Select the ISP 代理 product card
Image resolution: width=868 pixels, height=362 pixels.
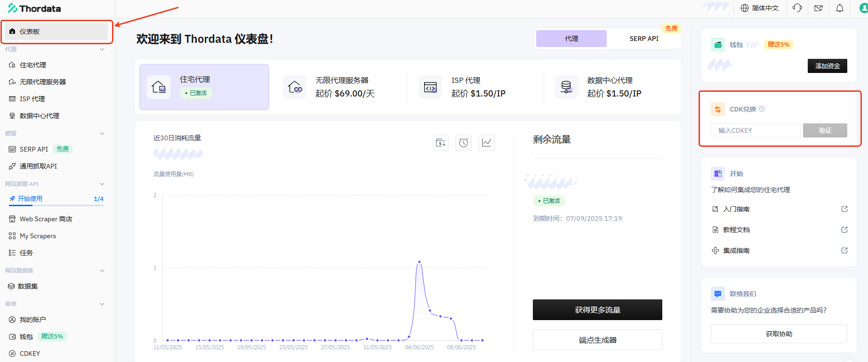click(475, 87)
